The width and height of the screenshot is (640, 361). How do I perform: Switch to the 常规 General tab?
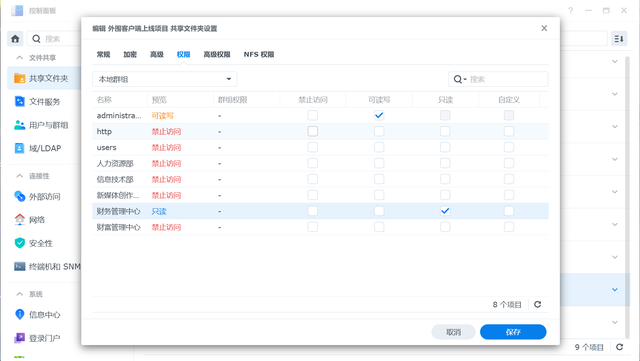click(x=103, y=54)
